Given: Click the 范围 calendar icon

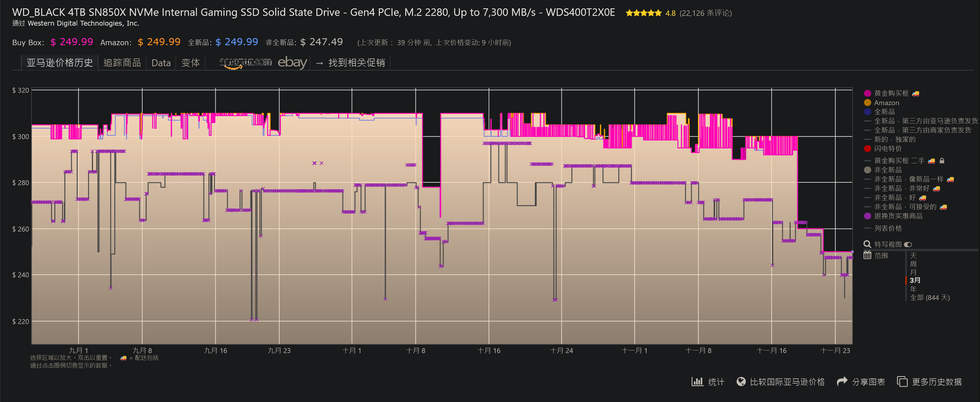Looking at the screenshot, I should coord(867,255).
